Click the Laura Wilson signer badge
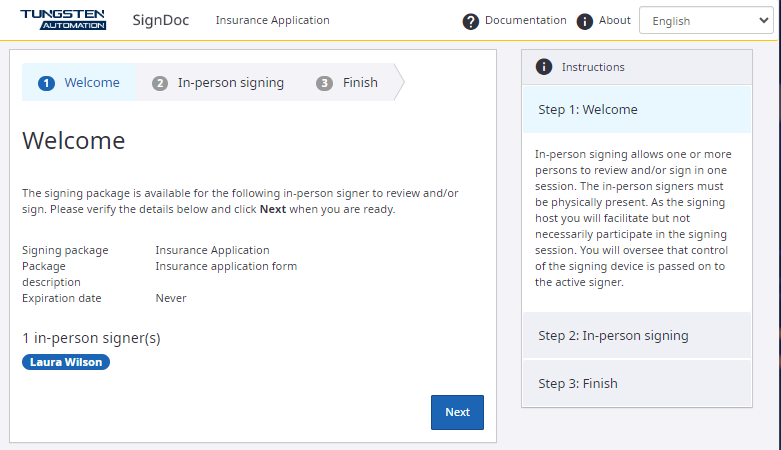This screenshot has width=781, height=450. pyautogui.click(x=66, y=362)
